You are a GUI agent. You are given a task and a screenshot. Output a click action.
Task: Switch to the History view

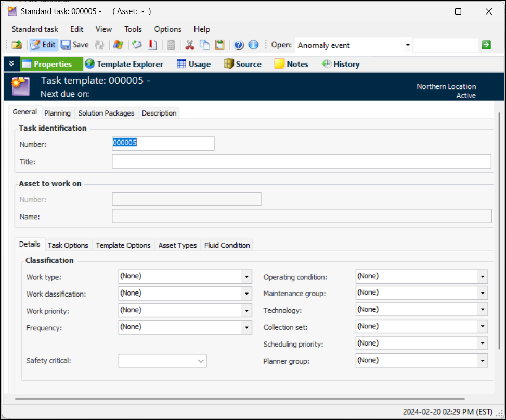[341, 64]
